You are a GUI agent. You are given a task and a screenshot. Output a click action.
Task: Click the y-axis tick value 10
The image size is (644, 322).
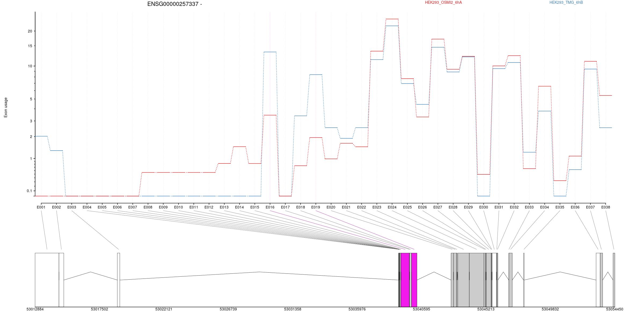30,66
